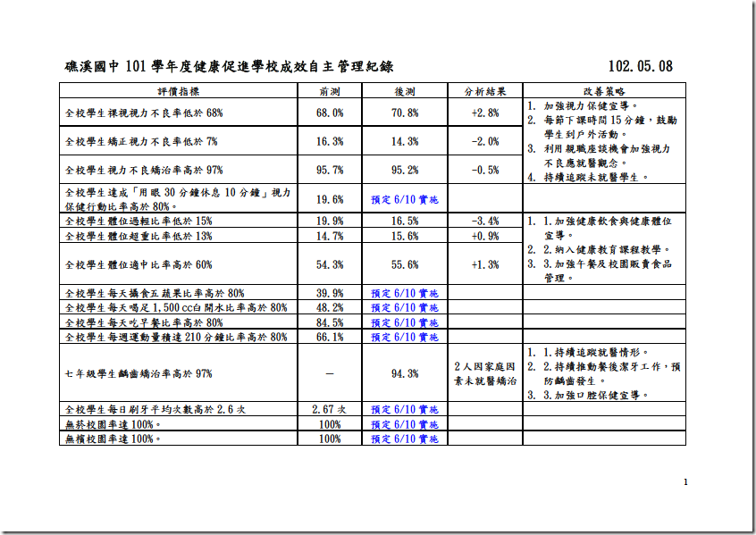Image resolution: width=756 pixels, height=535 pixels.
Task: Select the 改善策略 column header
Action: pyautogui.click(x=604, y=91)
